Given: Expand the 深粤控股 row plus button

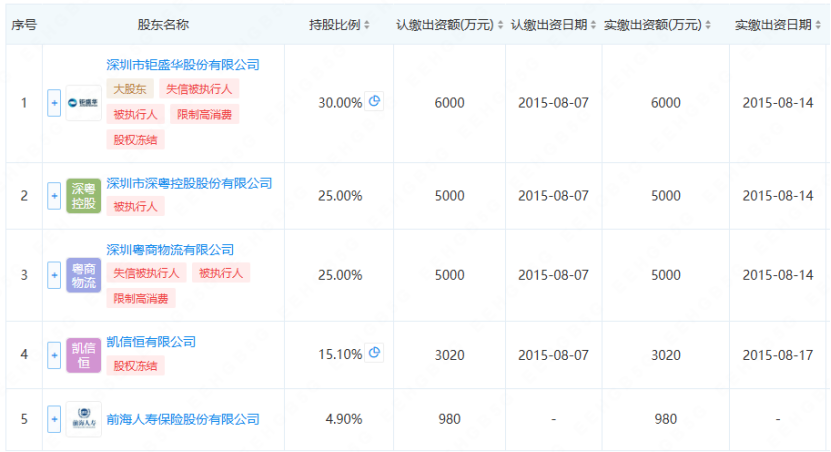Looking at the screenshot, I should coord(54,196).
